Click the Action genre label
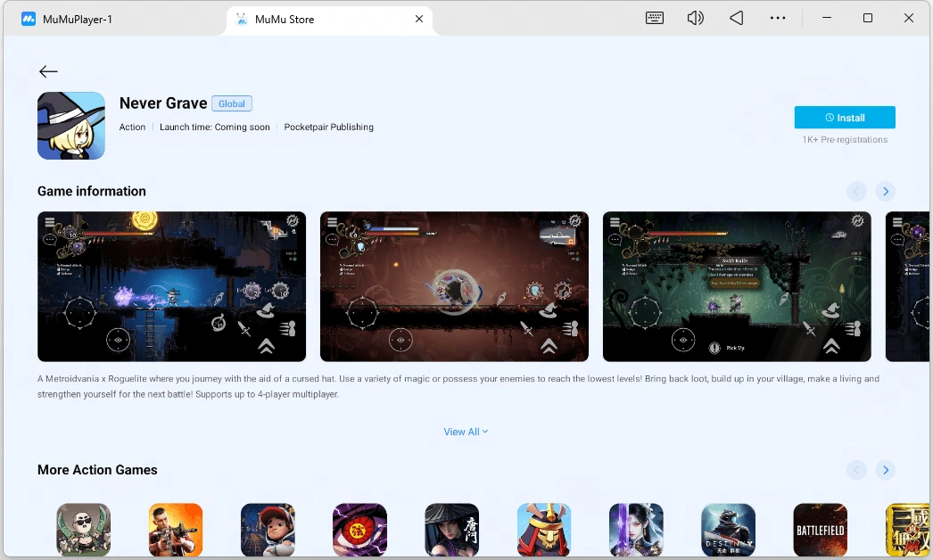933x560 pixels. pyautogui.click(x=132, y=127)
